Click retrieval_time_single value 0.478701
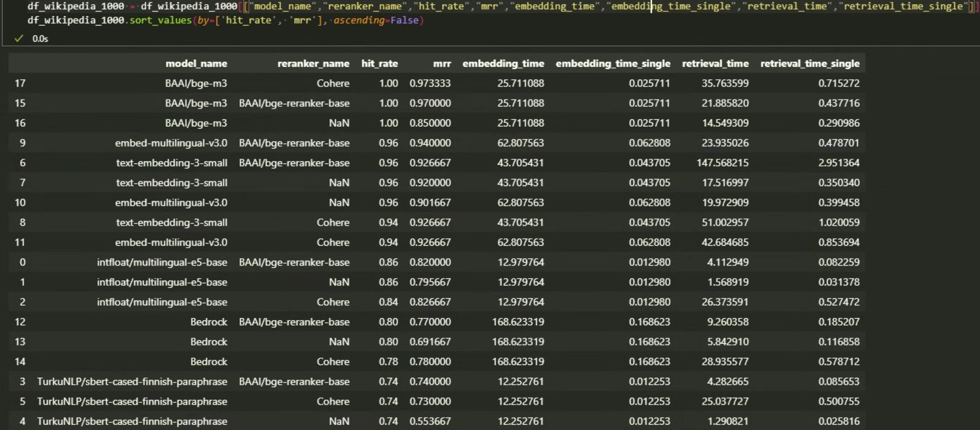The width and height of the screenshot is (980, 430). tap(839, 143)
